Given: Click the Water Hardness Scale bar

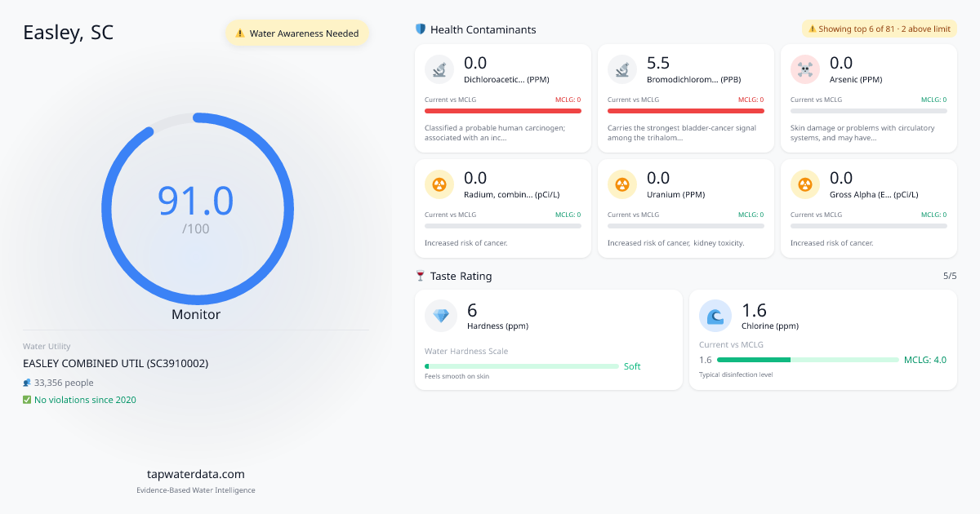Looking at the screenshot, I should click(x=522, y=366).
